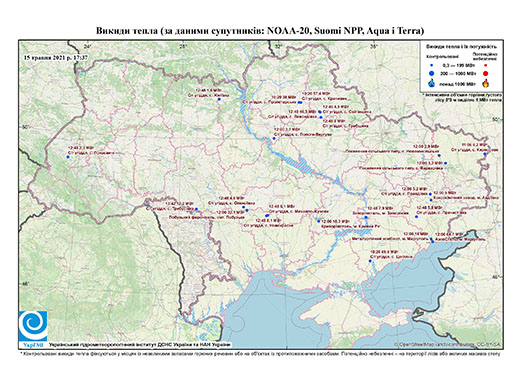Viewport: 520px width, 368px height.
Task: Click the '12:48 7,9 МВт' label
Action: pos(380,208)
